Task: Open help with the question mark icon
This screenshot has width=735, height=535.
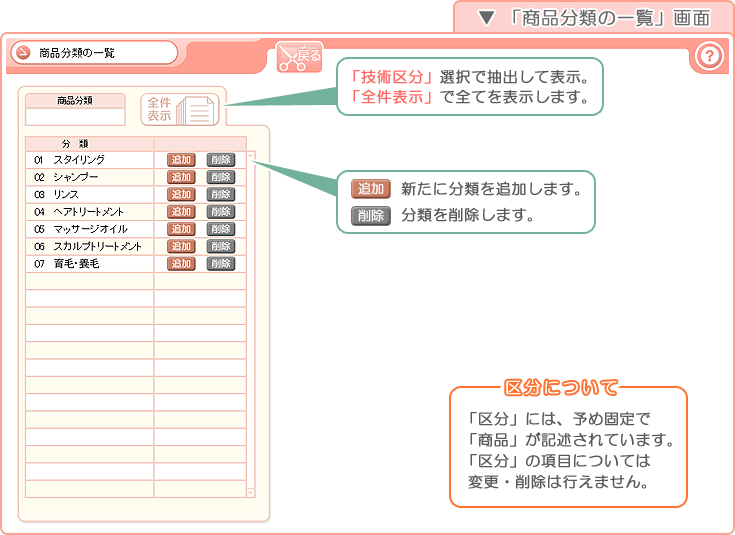Action: [x=708, y=57]
